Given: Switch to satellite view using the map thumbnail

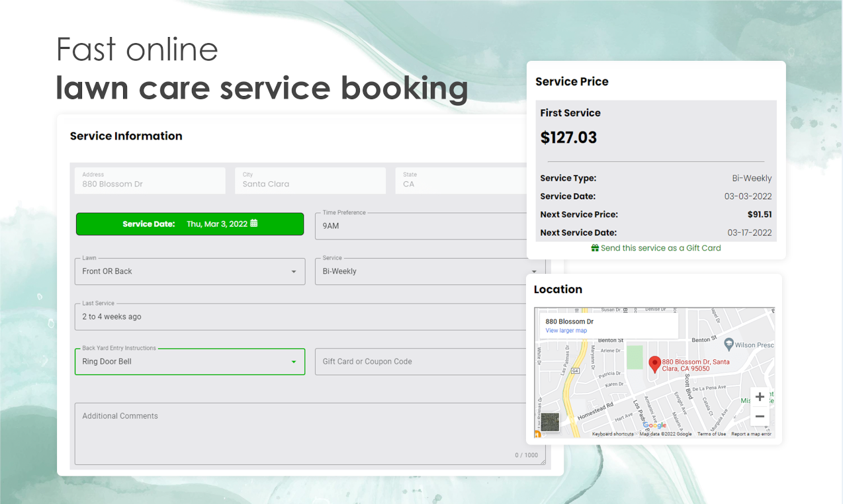Looking at the screenshot, I should pyautogui.click(x=550, y=422).
